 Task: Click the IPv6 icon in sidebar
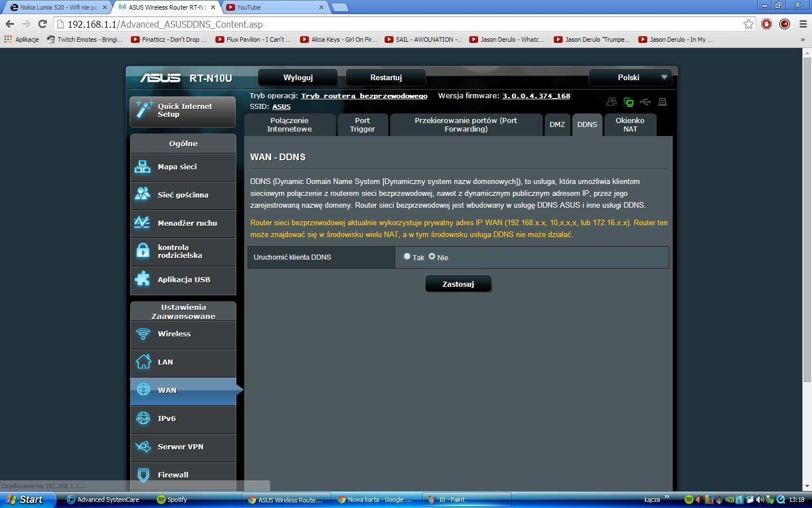[x=143, y=418]
